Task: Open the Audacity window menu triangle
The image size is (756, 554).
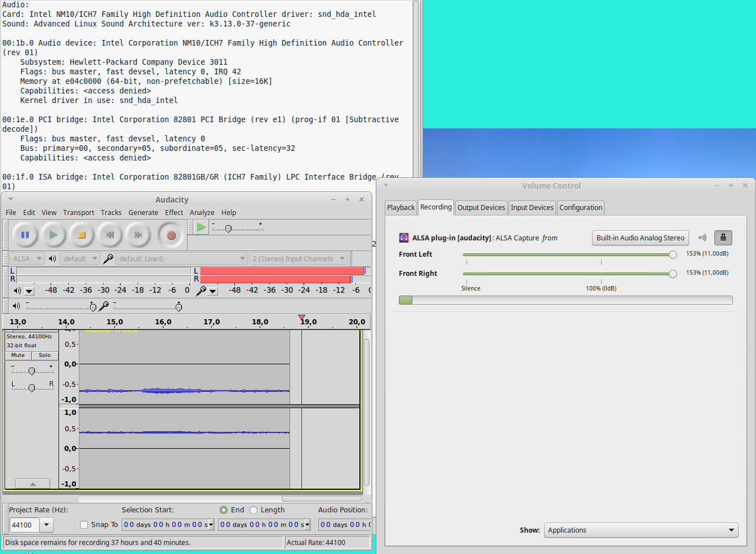Action: (x=11, y=199)
